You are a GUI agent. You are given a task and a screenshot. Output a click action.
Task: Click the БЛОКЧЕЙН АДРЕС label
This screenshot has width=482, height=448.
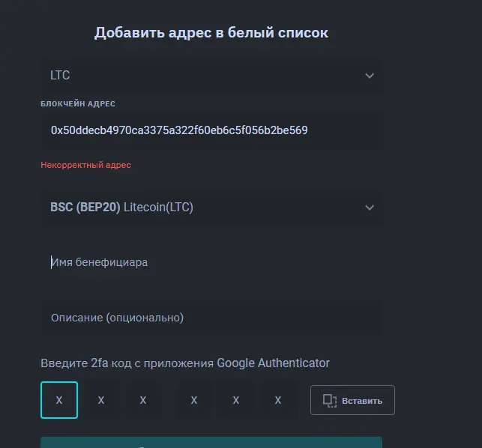78,104
